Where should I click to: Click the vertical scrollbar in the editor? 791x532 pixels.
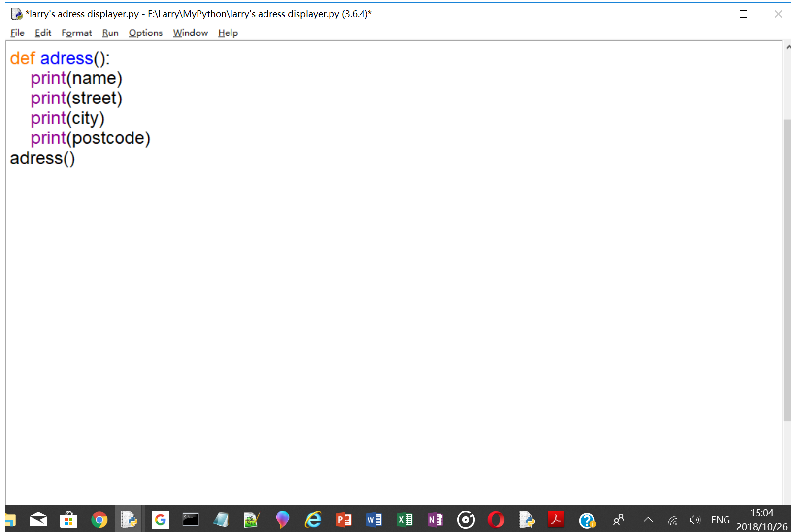point(787,270)
